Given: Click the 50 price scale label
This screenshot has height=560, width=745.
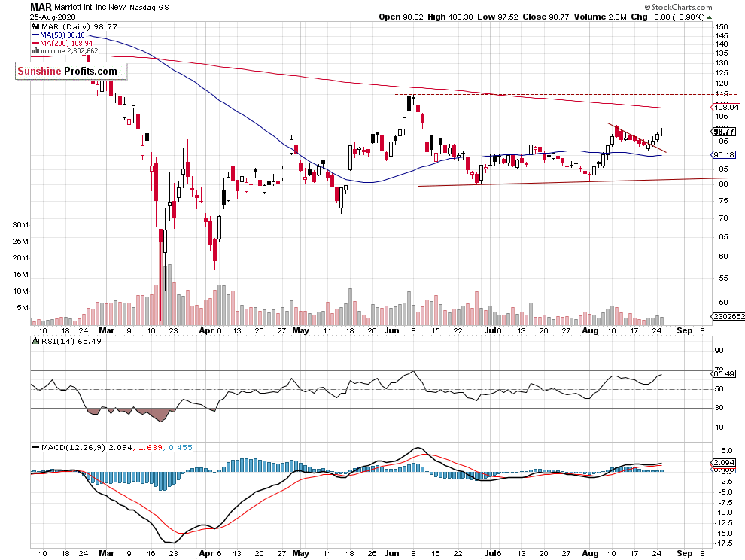Looking at the screenshot, I should click(723, 303).
